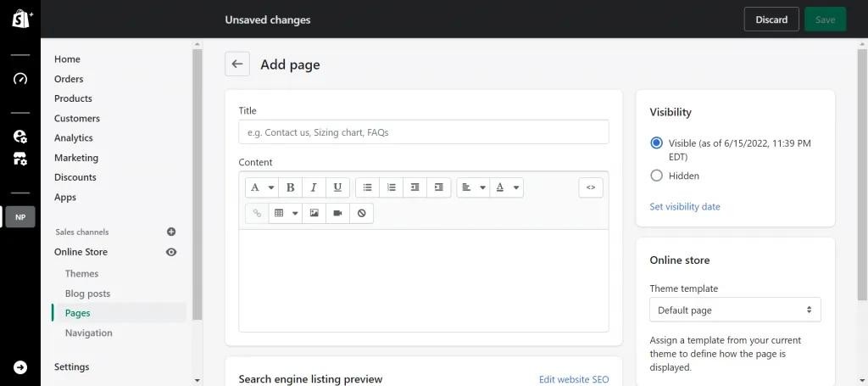The image size is (868, 386).
Task: Open the Theme template Default page dropdown
Action: pos(735,310)
